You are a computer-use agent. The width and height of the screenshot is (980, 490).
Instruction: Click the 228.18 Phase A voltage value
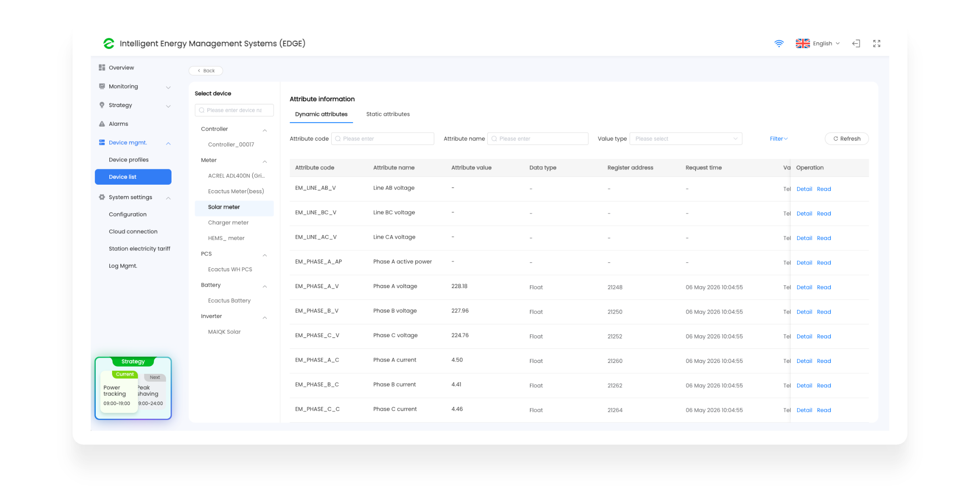coord(459,286)
